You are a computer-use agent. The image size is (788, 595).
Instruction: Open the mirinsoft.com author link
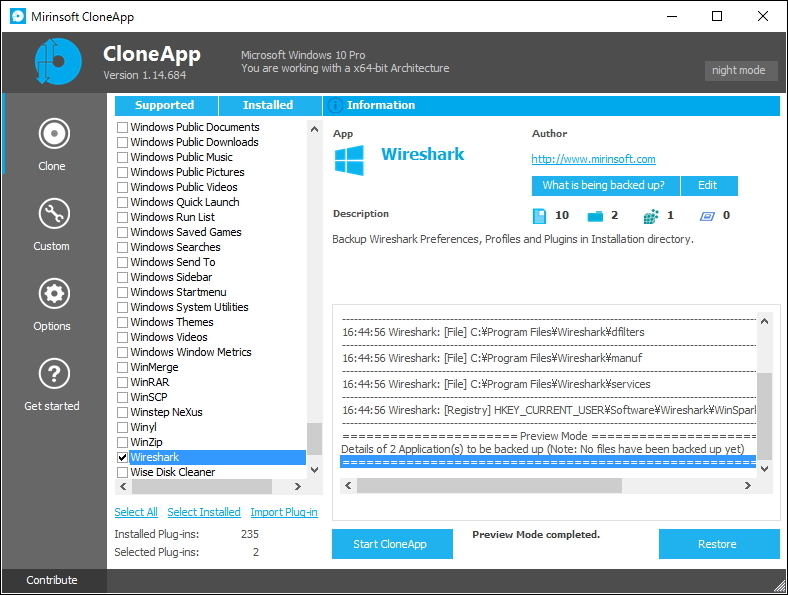pyautogui.click(x=593, y=159)
